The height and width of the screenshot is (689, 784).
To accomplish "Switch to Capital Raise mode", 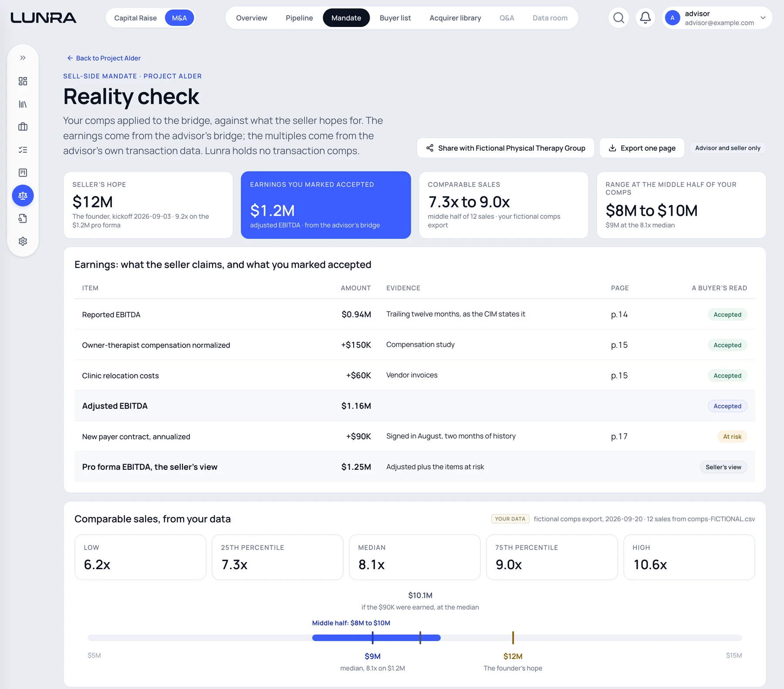I will (135, 18).
